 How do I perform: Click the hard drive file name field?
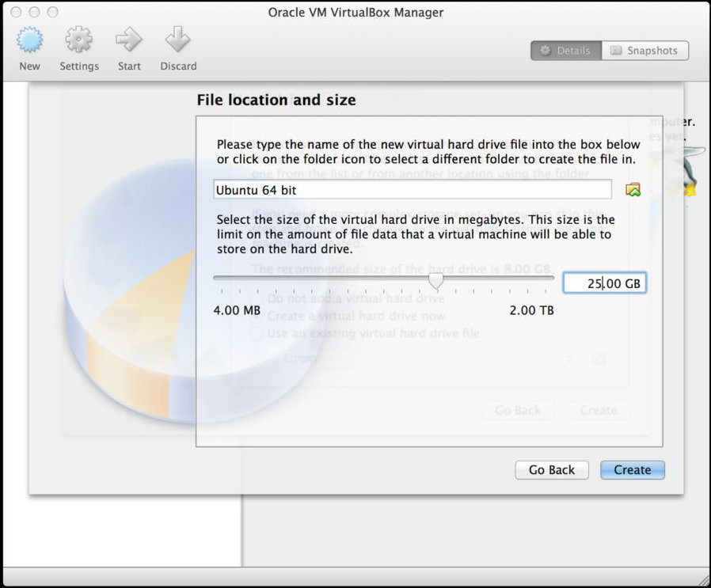413,189
